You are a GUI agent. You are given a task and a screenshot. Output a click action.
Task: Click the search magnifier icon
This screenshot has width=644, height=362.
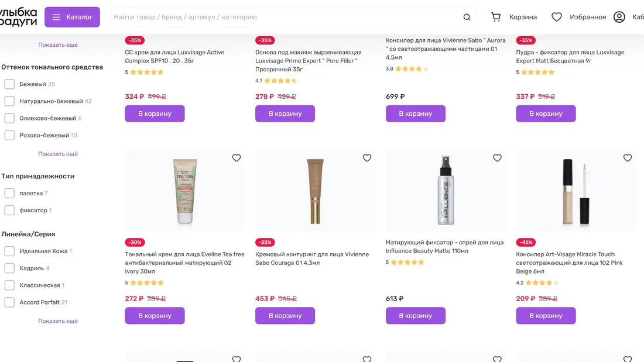(467, 18)
